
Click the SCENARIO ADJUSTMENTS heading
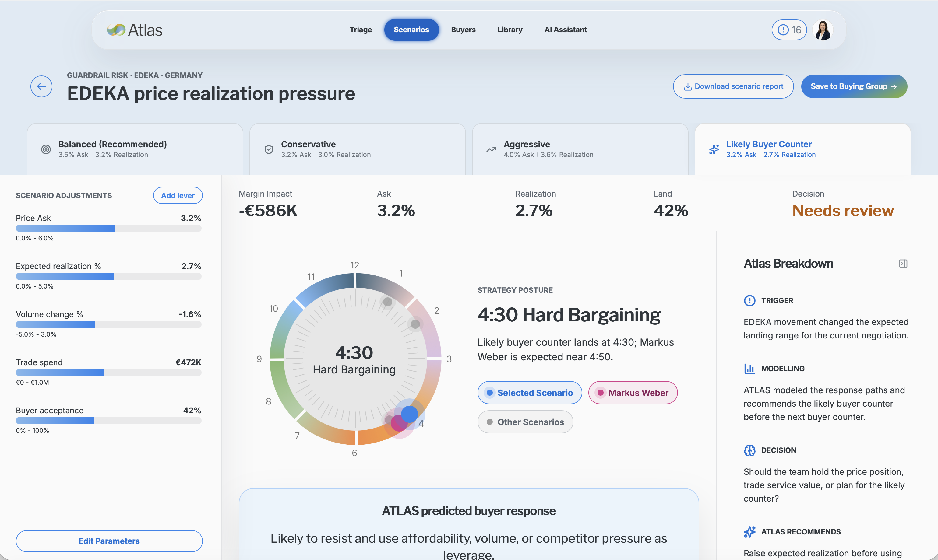tap(64, 195)
